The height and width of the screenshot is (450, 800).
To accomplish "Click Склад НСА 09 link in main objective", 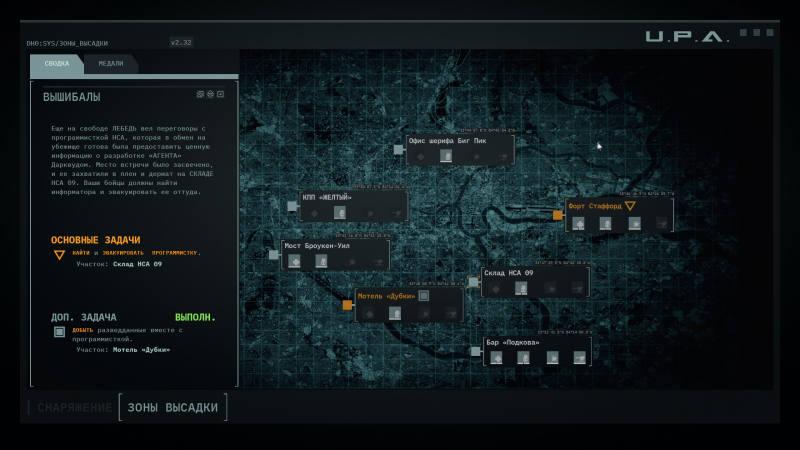I will pyautogui.click(x=137, y=264).
